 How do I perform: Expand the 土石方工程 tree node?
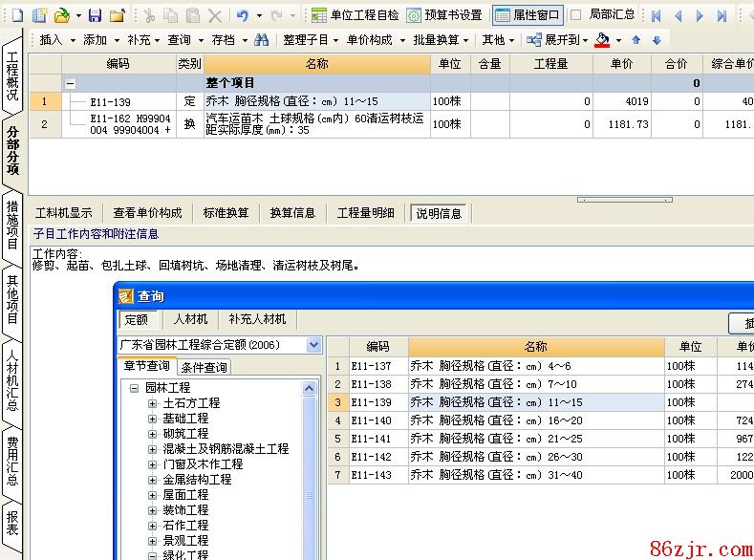[152, 403]
